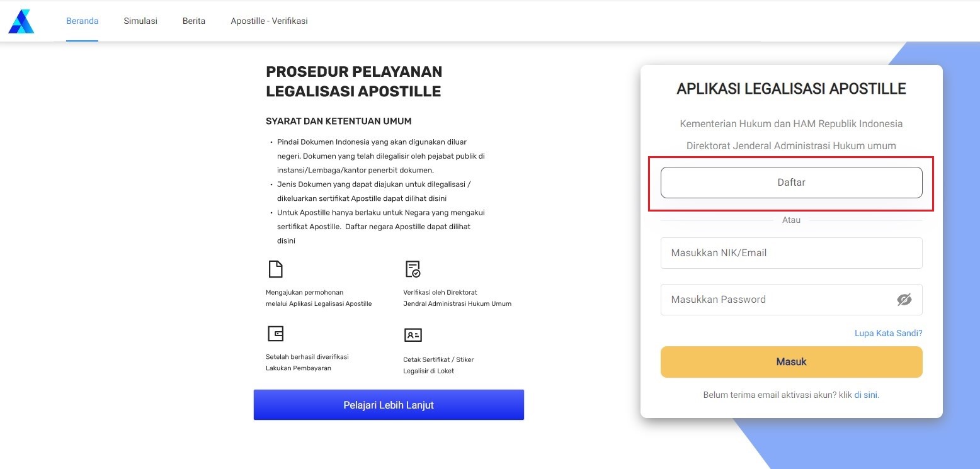Click the Pelajari Lebih Lanjut button
This screenshot has height=469, width=980.
coord(389,405)
